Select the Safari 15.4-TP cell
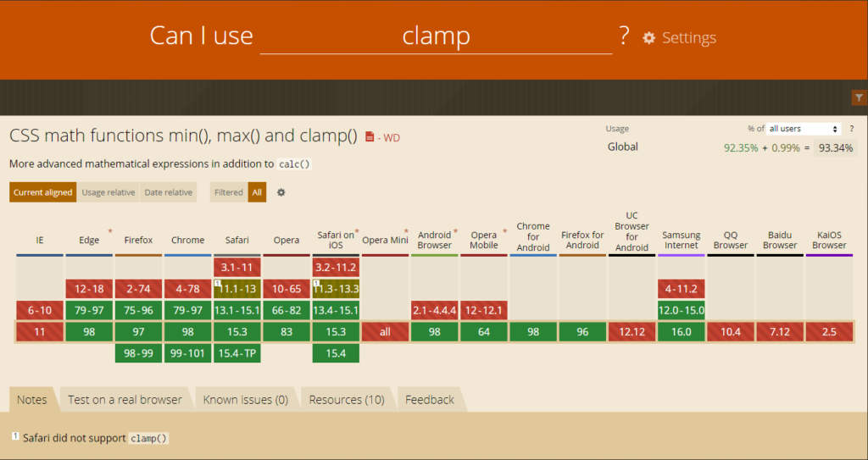The height and width of the screenshot is (460, 868). point(237,353)
